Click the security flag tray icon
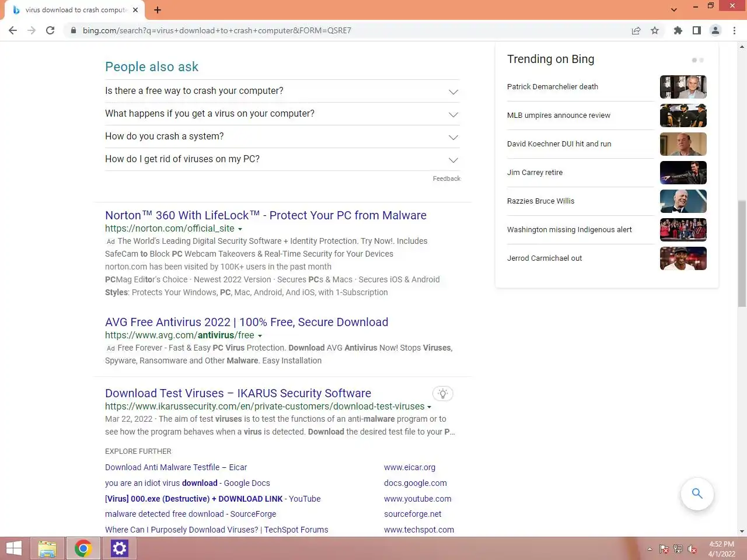747x560 pixels. coord(664,549)
